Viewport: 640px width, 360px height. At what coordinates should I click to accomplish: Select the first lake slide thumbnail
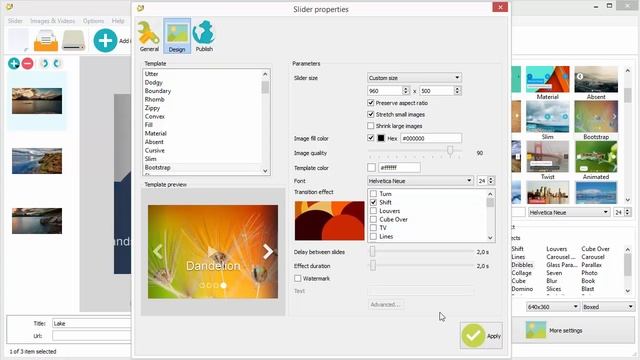point(37,101)
